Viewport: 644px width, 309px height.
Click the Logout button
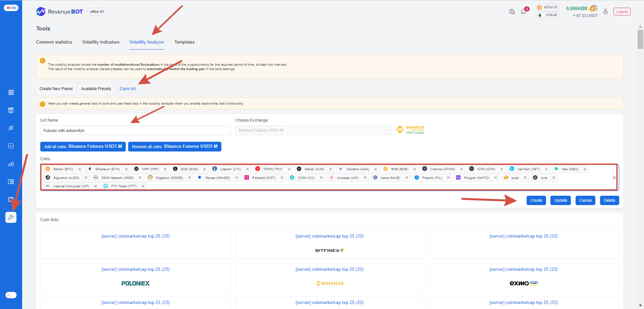click(x=622, y=12)
